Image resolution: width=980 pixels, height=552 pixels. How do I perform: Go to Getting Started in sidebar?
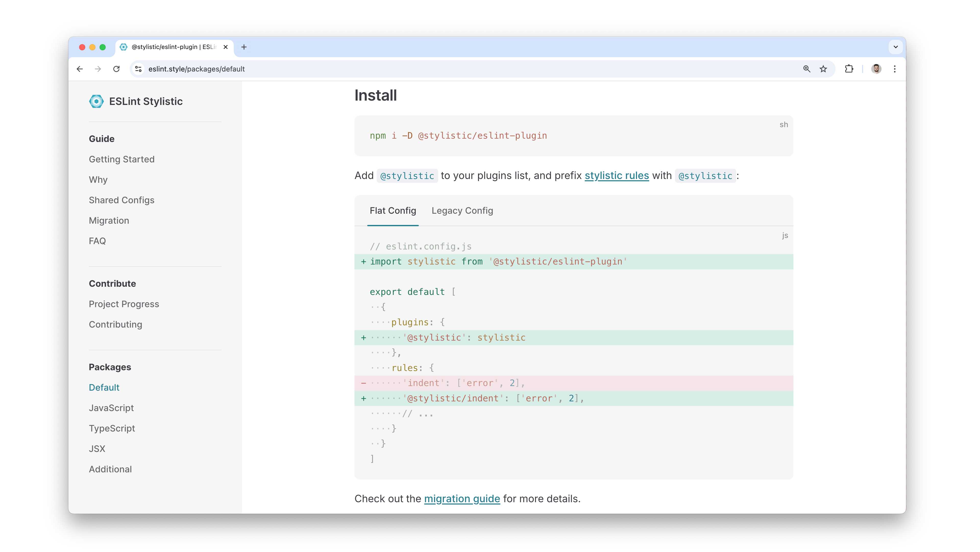pos(121,159)
